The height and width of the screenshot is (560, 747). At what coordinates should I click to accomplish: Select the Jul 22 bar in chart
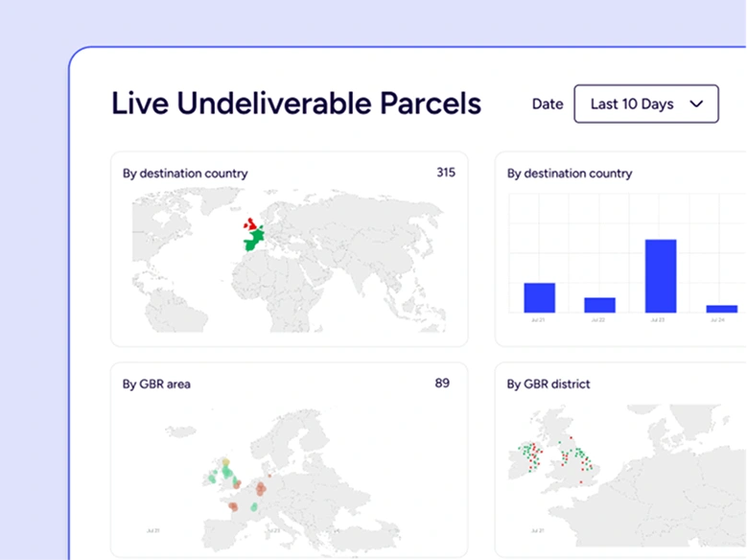[599, 305]
